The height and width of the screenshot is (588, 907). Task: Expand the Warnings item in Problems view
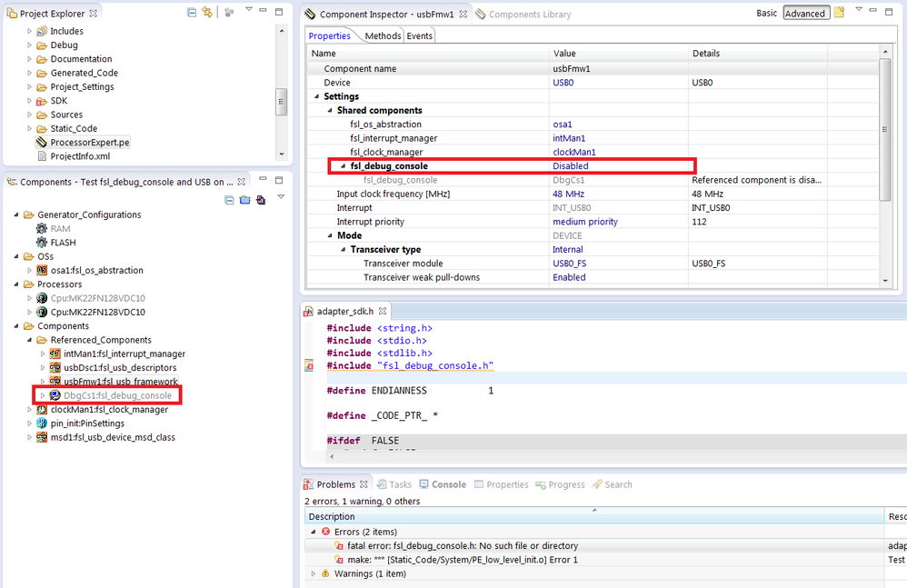(314, 573)
